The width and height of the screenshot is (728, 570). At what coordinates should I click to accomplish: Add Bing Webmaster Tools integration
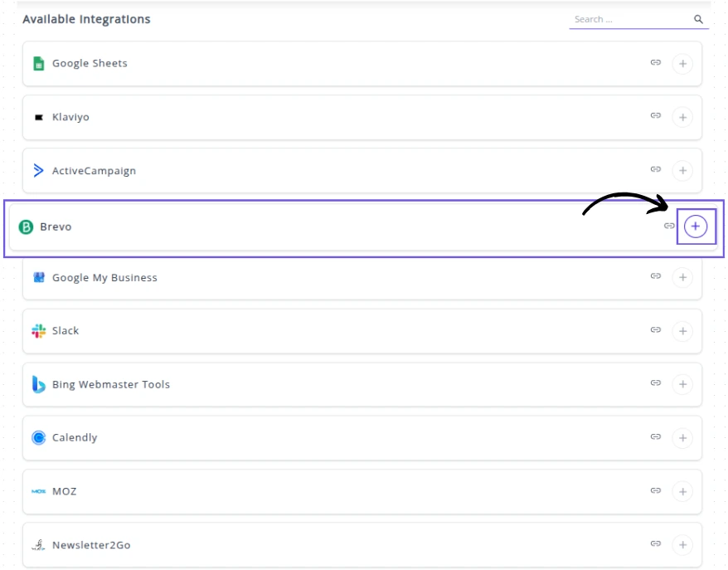click(682, 384)
